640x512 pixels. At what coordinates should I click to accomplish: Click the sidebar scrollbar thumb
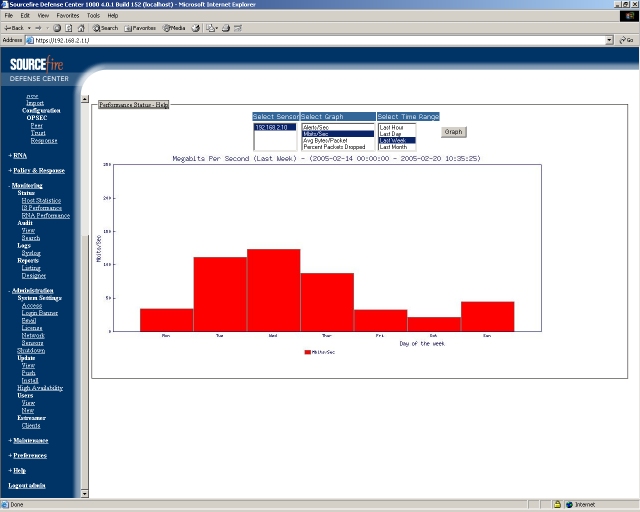(84, 361)
